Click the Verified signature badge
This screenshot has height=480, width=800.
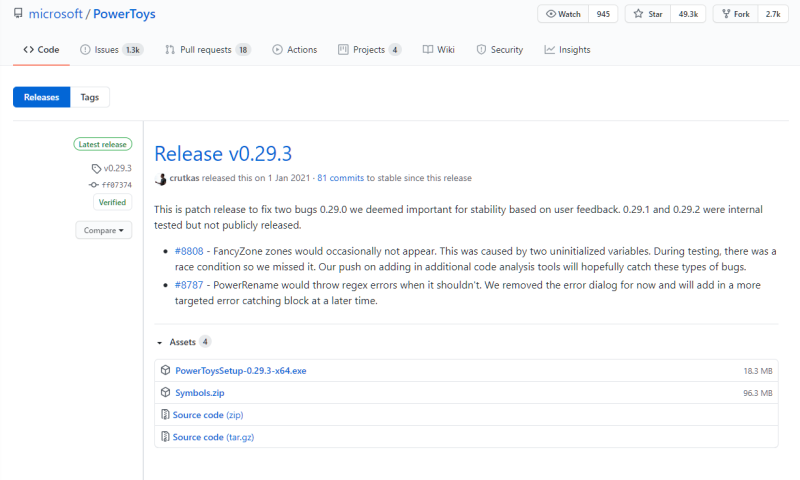pos(112,202)
